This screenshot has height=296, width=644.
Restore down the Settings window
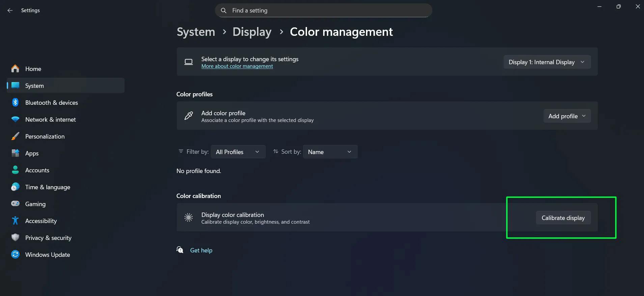[x=618, y=6]
